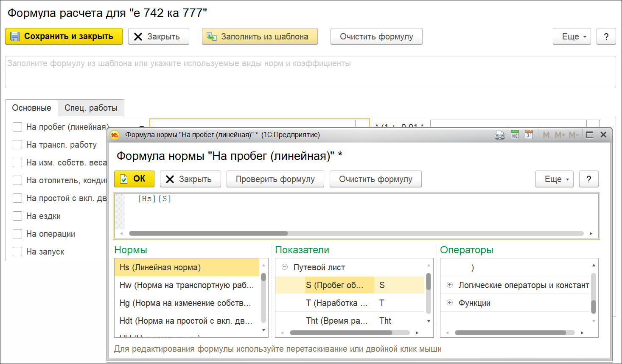Click the M memory icon
This screenshot has height=364, width=622.
coord(546,135)
